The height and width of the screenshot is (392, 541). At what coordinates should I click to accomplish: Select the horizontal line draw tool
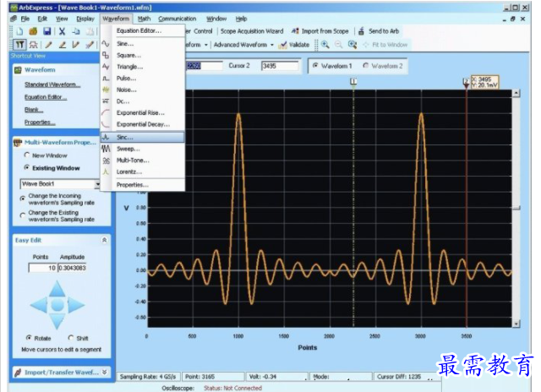click(x=62, y=45)
